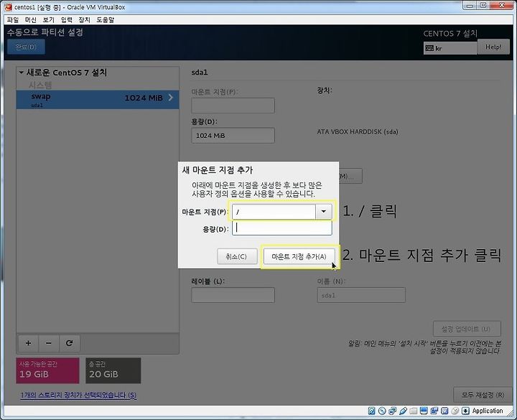Viewport: 517px width, 420px height.
Task: Click the 취소(C) button
Action: (x=237, y=256)
